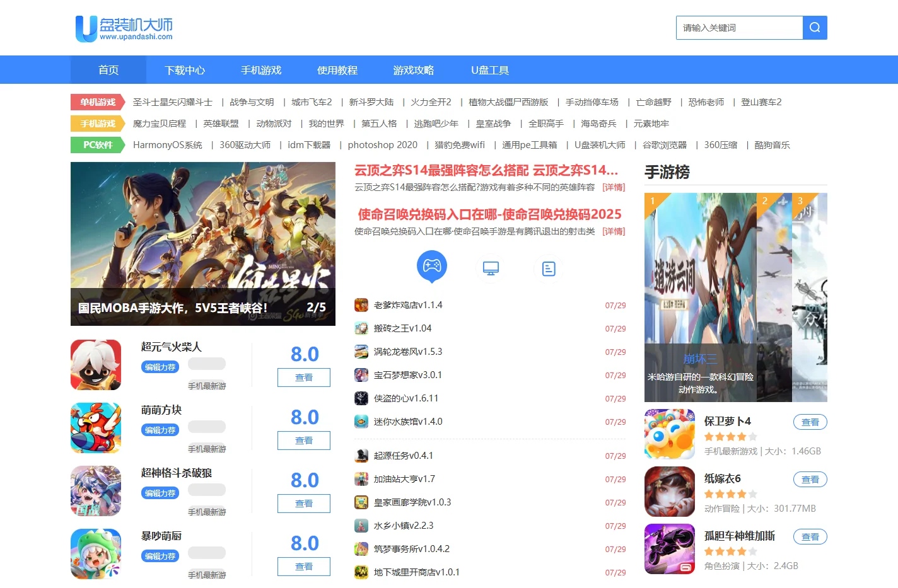Click icon beside 水乡小镇v2.2.3
Image resolution: width=898 pixels, height=588 pixels.
(x=361, y=526)
